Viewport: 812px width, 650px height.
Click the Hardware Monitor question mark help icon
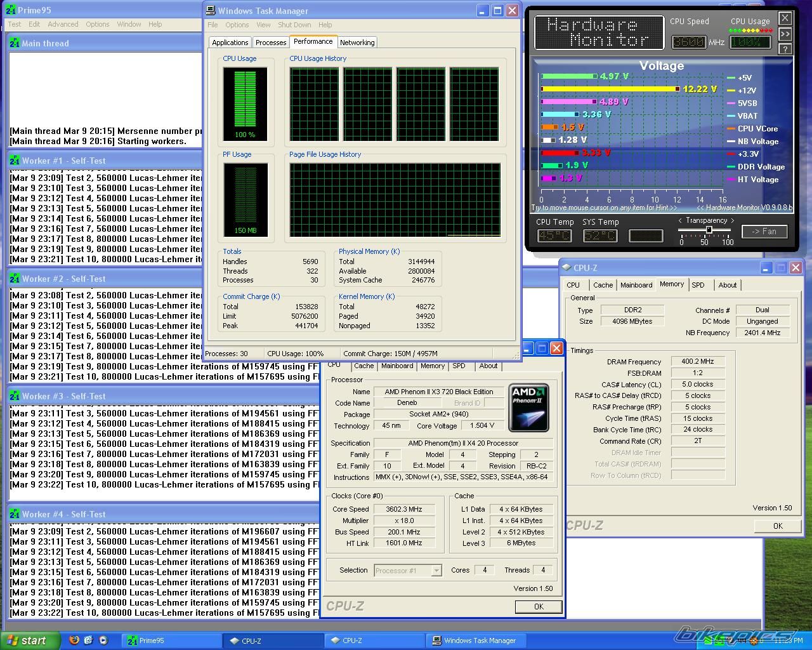pyautogui.click(x=785, y=49)
